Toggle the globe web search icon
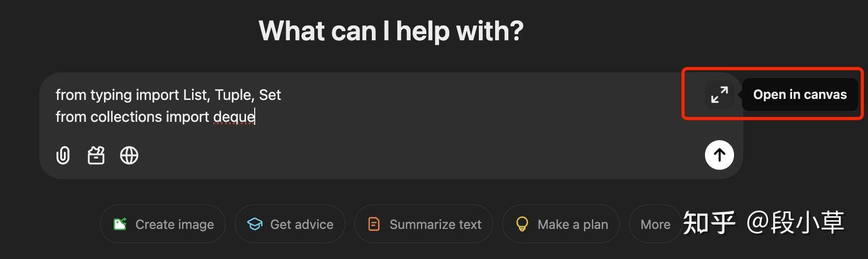The height and width of the screenshot is (259, 868). (x=129, y=156)
